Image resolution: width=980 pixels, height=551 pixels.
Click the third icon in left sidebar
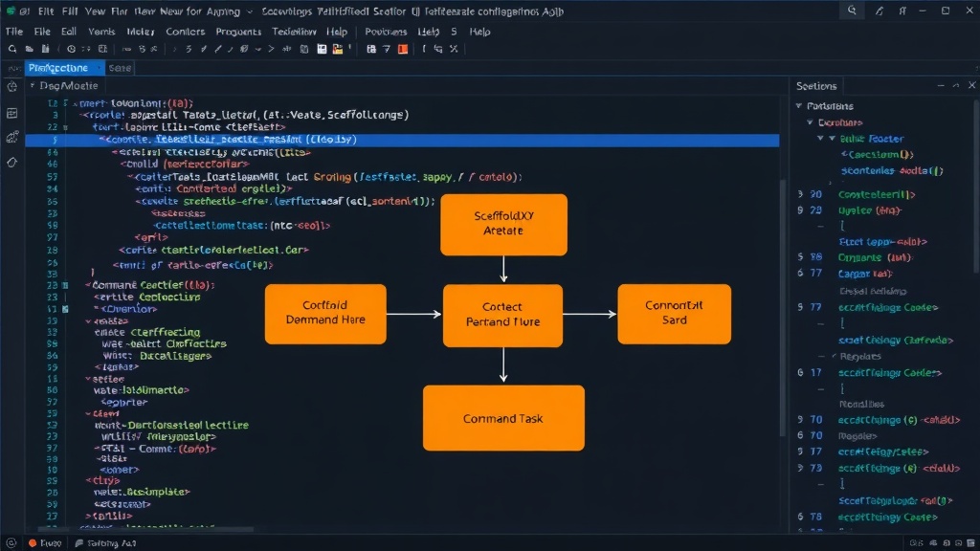click(x=11, y=138)
